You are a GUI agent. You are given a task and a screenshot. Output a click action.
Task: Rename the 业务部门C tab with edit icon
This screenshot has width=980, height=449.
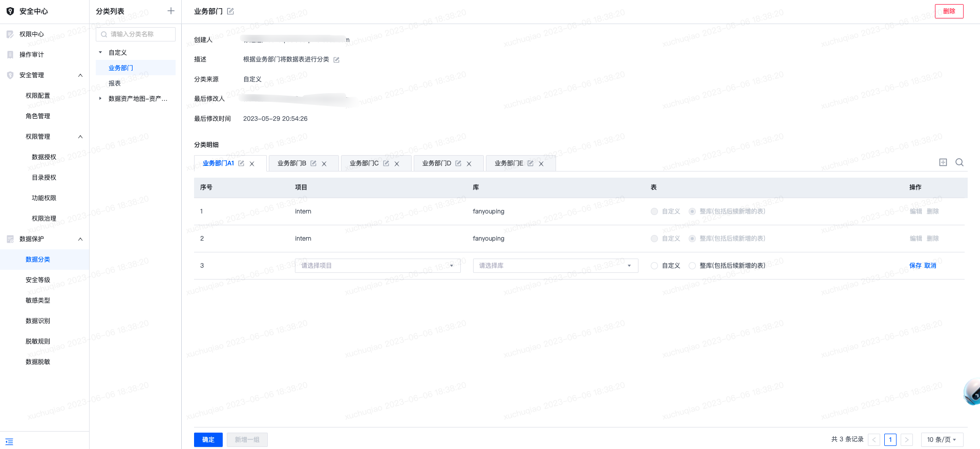386,163
